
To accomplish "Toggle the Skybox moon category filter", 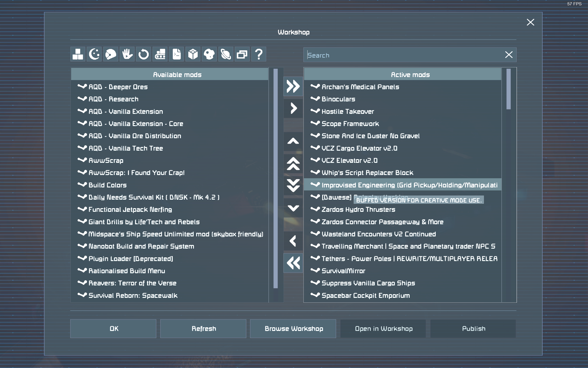I will pyautogui.click(x=94, y=54).
